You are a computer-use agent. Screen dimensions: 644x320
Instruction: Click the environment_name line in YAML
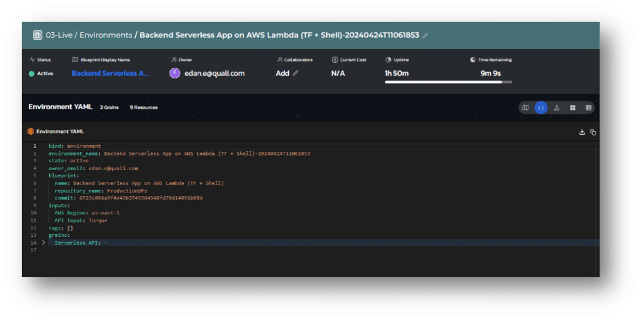point(179,153)
